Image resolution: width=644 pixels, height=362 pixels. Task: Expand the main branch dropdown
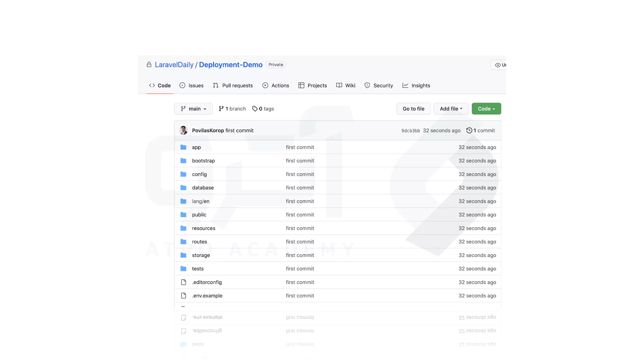(x=193, y=109)
